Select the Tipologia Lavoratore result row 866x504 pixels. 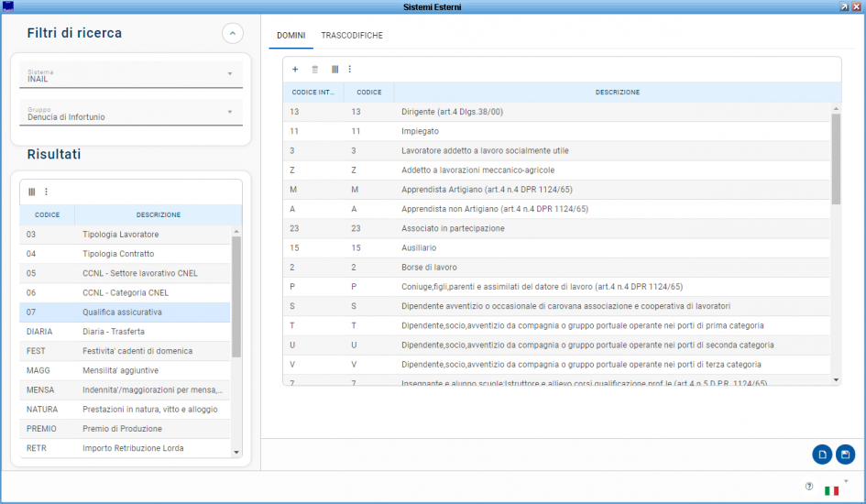click(126, 235)
